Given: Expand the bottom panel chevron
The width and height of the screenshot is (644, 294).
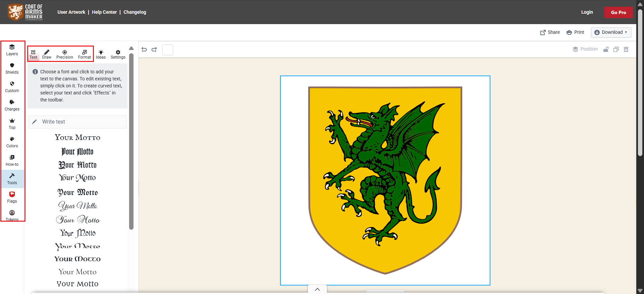Looking at the screenshot, I should point(317,289).
